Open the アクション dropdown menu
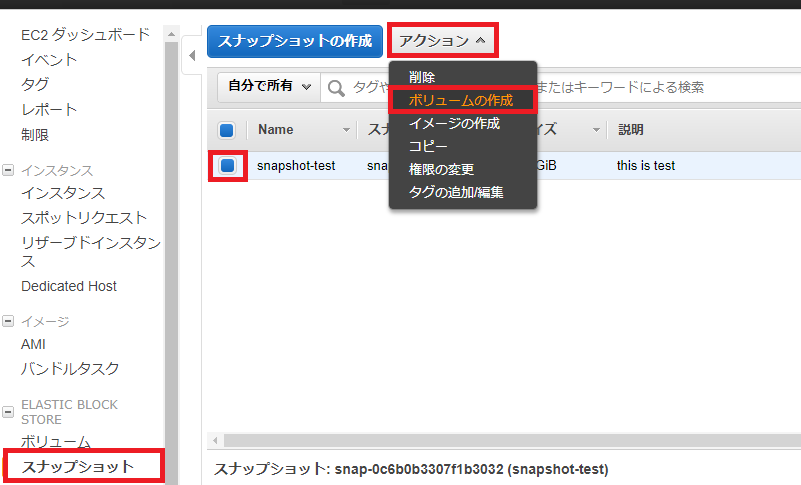Screen dimensions: 801x485 pyautogui.click(x=442, y=40)
